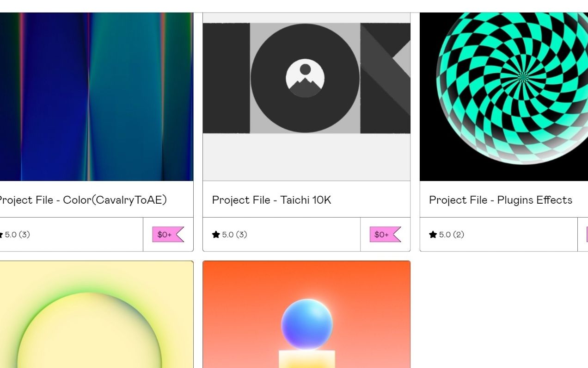Click the pink $0+ price tag on Taichi 10K

tap(385, 234)
